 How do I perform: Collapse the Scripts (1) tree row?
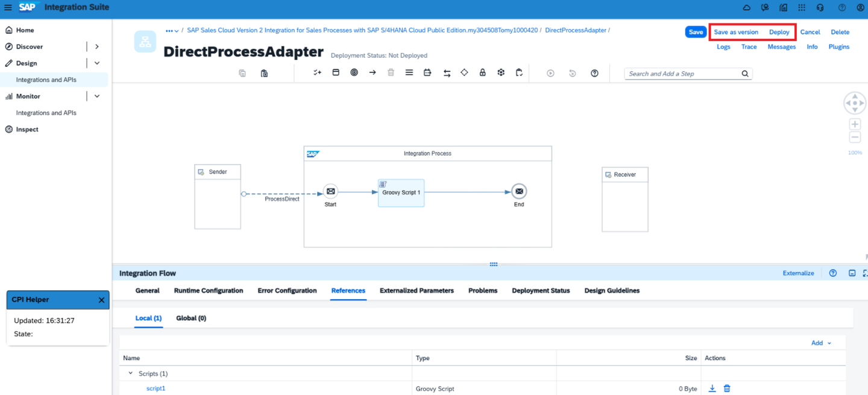point(130,373)
